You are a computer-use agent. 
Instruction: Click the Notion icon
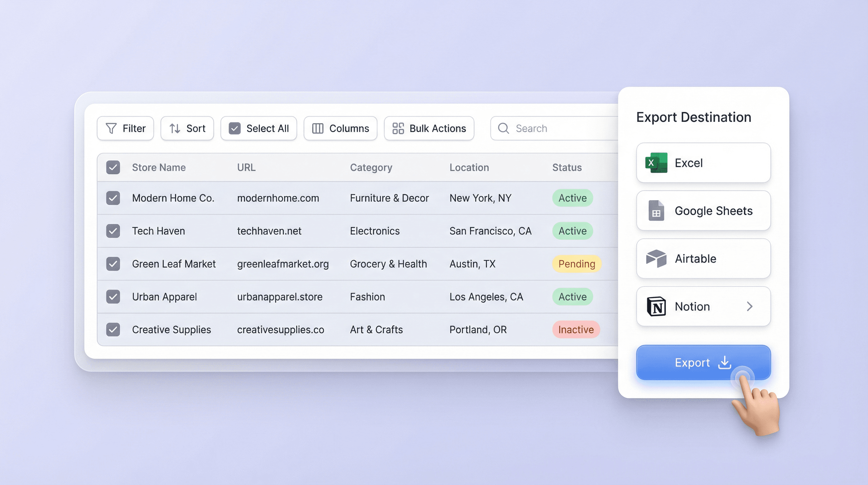tap(656, 306)
